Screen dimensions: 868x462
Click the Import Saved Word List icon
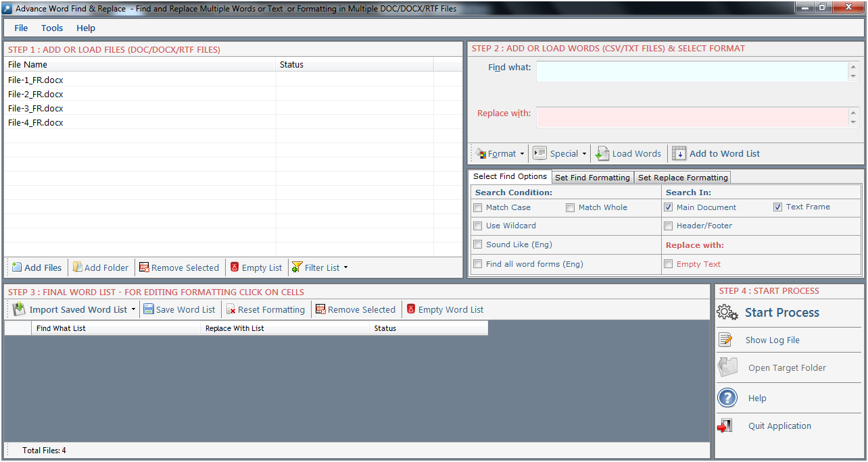18,309
